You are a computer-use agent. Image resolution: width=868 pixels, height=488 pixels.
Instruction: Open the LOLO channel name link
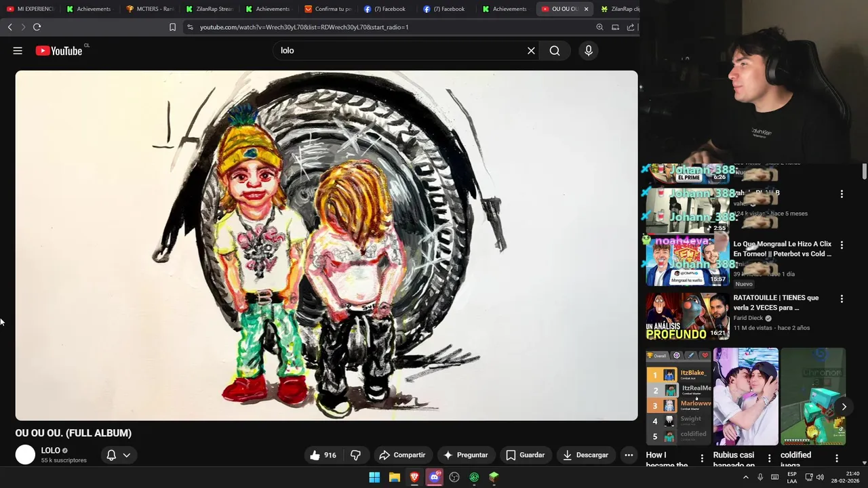tap(50, 450)
